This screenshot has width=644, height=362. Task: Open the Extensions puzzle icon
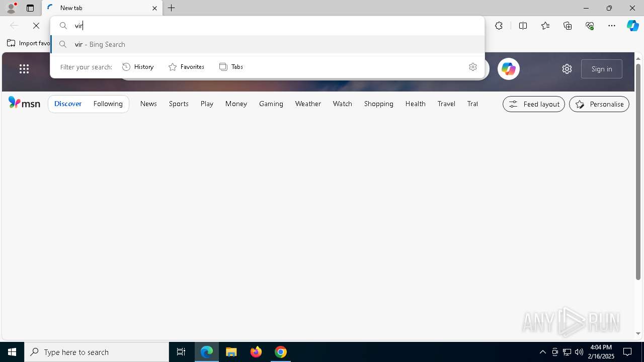pos(499,26)
